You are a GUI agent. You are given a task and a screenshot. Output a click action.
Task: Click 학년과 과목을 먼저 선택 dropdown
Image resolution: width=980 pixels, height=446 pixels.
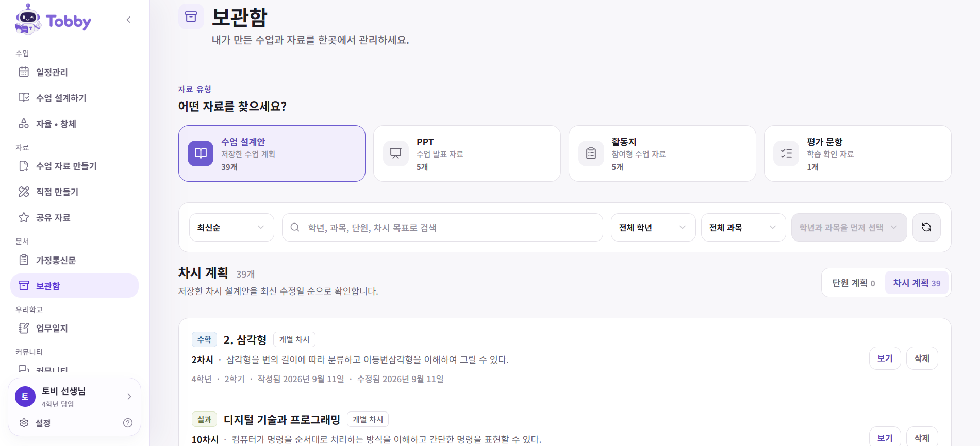(x=849, y=227)
